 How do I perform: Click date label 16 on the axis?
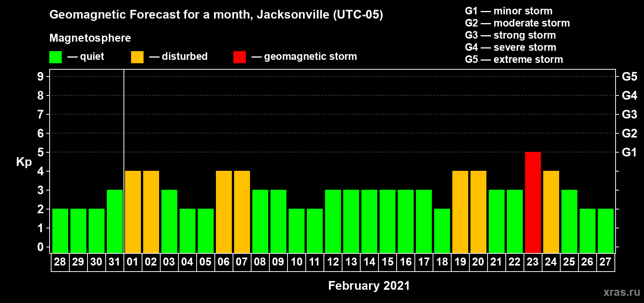[405, 262]
